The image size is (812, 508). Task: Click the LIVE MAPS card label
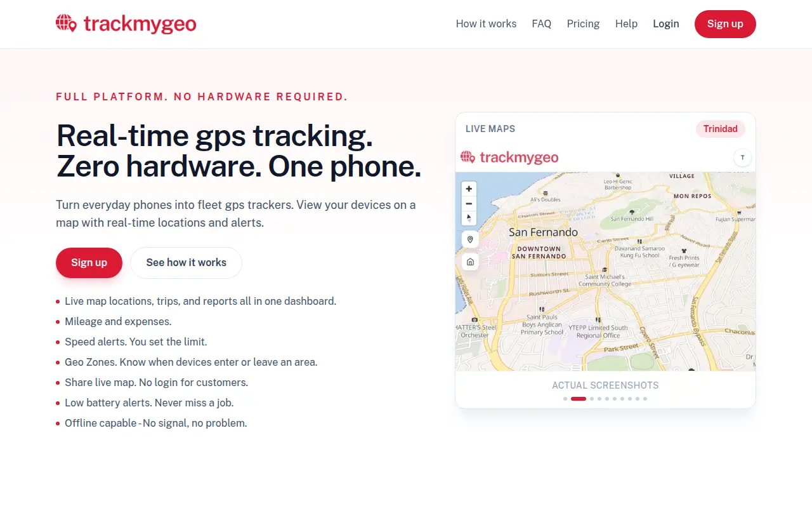pos(490,129)
